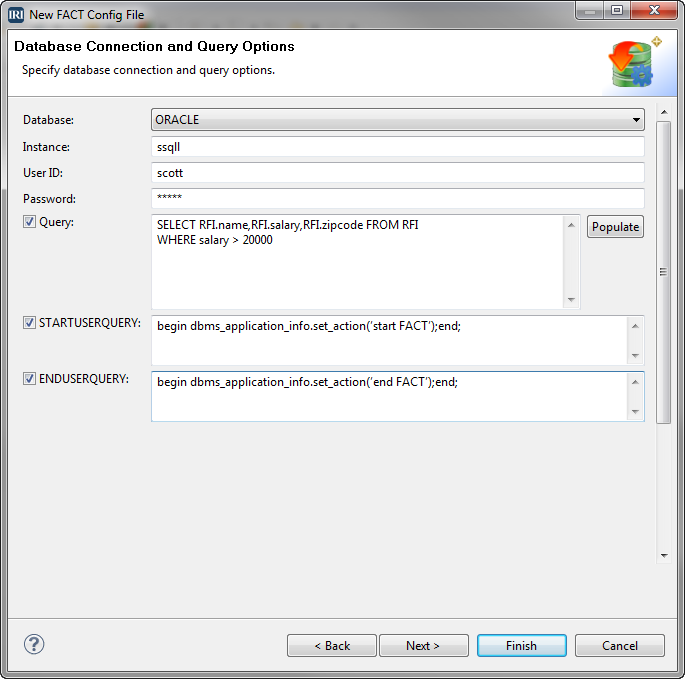Click the Populate button
This screenshot has width=685, height=679.
point(615,227)
